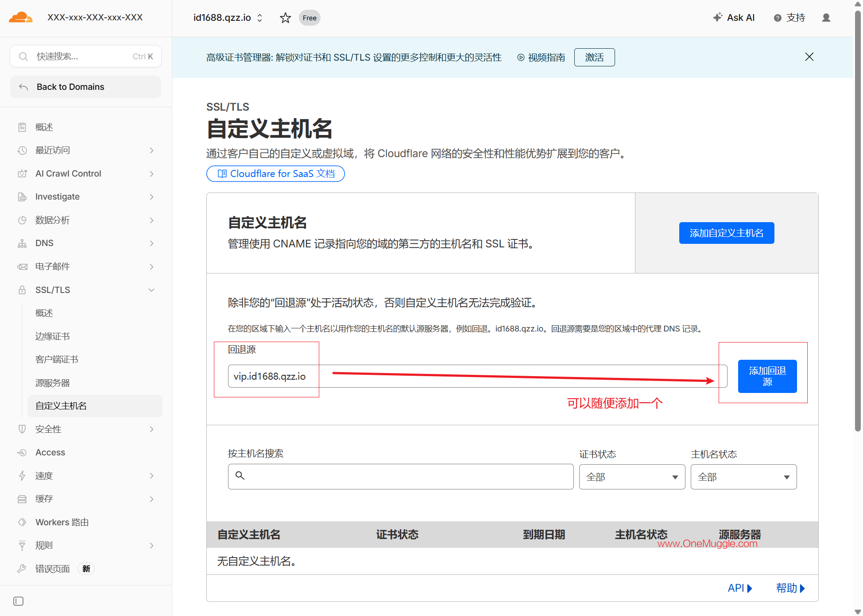Expand the 速度 section chevron
Viewport: 863px width, 616px height.
point(151,476)
